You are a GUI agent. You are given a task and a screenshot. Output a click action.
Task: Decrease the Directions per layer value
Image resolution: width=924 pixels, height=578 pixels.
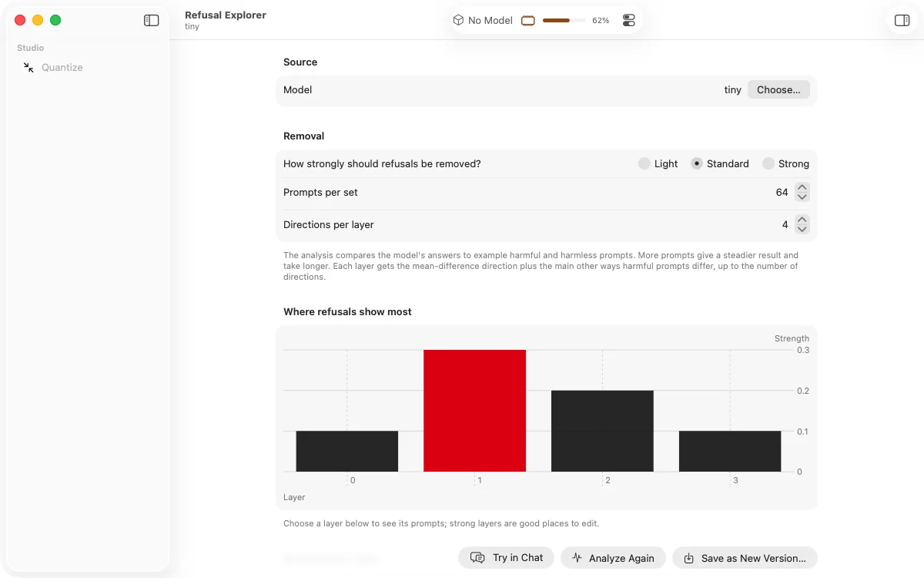(x=802, y=230)
